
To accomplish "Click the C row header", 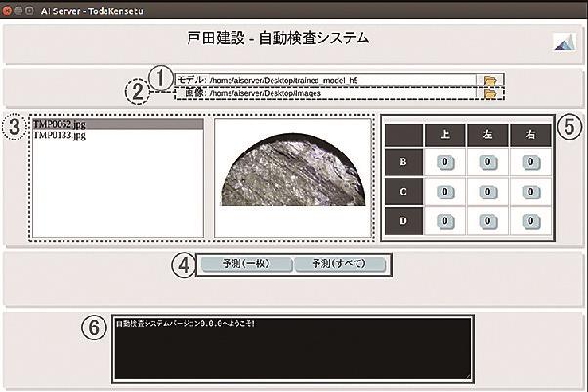I will [x=403, y=192].
